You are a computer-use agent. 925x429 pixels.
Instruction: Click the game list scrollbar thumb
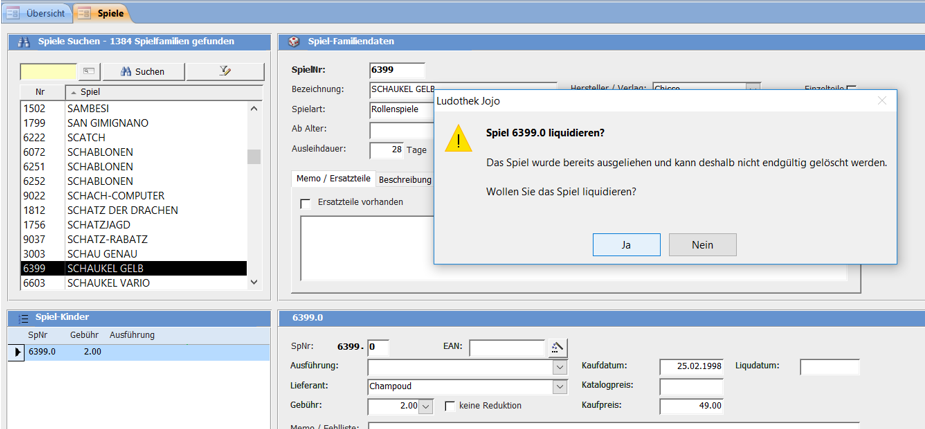(254, 157)
